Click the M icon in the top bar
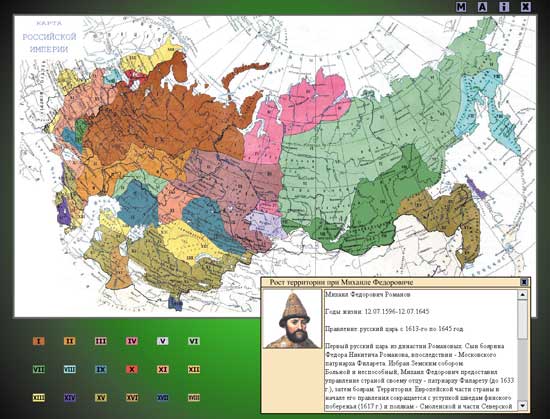Image resolution: width=550 pixels, height=419 pixels. tap(461, 7)
